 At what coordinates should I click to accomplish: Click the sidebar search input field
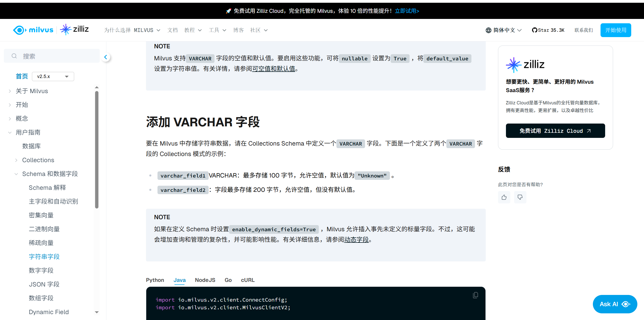(51, 56)
